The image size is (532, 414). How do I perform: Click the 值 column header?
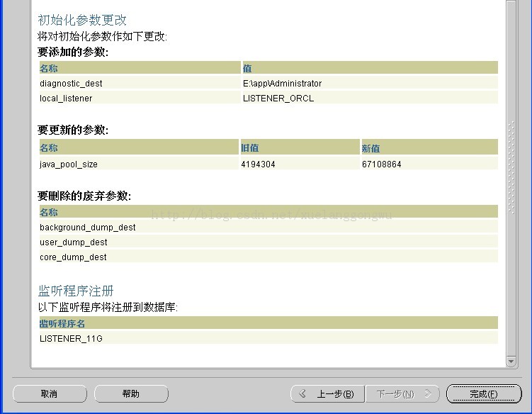[x=370, y=68]
